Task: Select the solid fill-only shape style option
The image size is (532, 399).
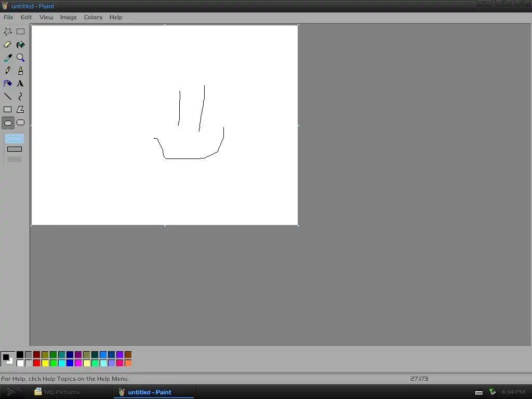Action: (x=14, y=159)
